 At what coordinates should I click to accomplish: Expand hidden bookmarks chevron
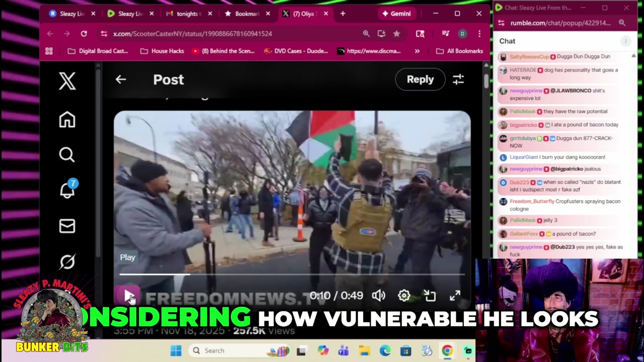coord(417,51)
